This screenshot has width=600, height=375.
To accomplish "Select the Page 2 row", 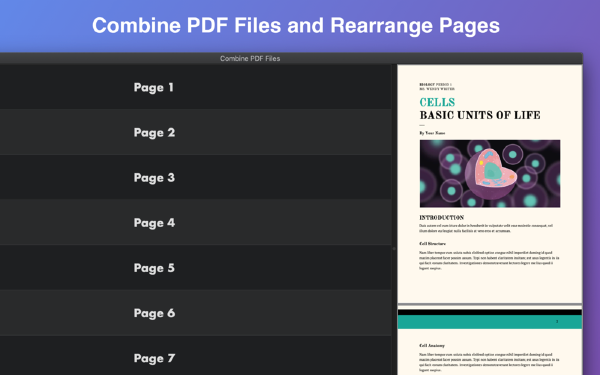I will coord(196,132).
